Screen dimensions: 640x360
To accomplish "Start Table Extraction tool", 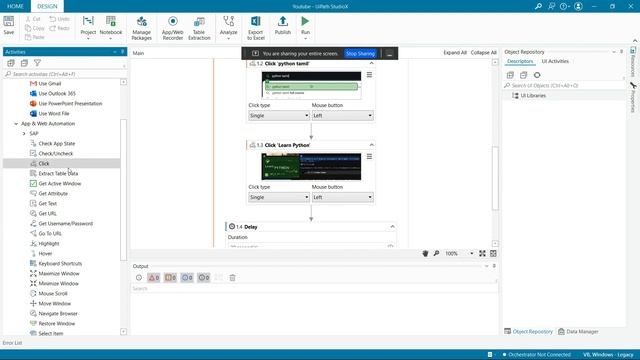I will (x=199, y=28).
